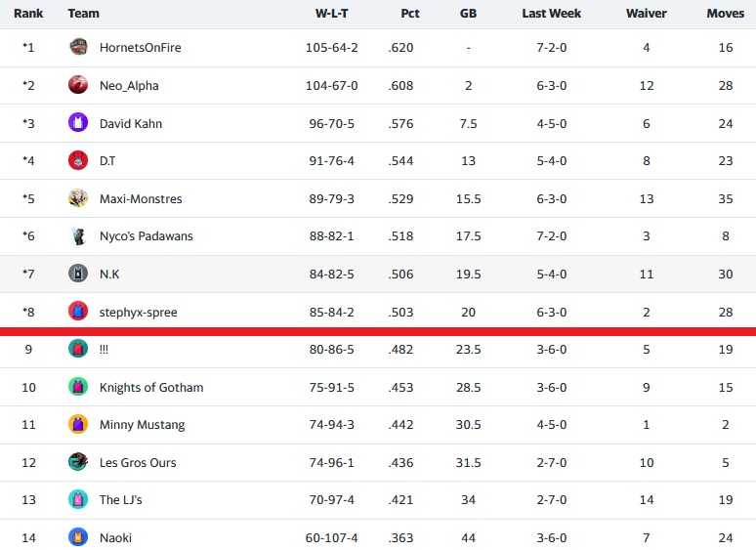Image resolution: width=756 pixels, height=550 pixels.
Task: Click the W-L-T column header
Action: [x=332, y=14]
